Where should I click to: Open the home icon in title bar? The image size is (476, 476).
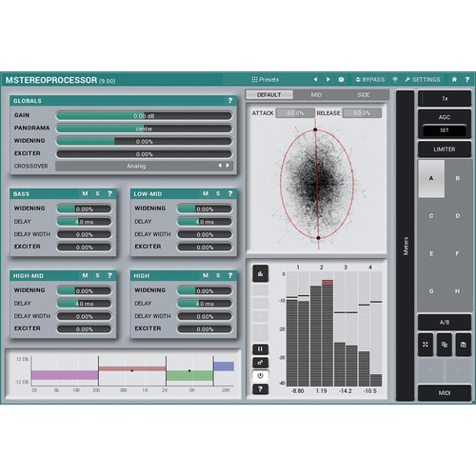[x=454, y=79]
